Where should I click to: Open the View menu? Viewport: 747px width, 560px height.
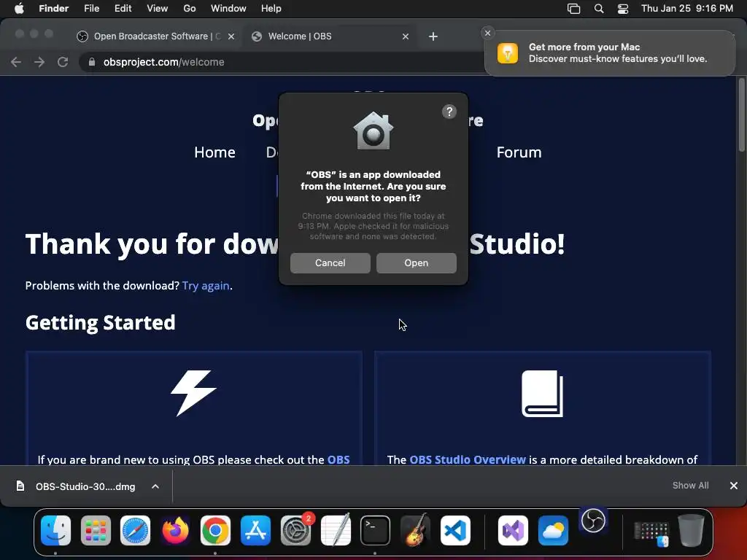click(158, 9)
